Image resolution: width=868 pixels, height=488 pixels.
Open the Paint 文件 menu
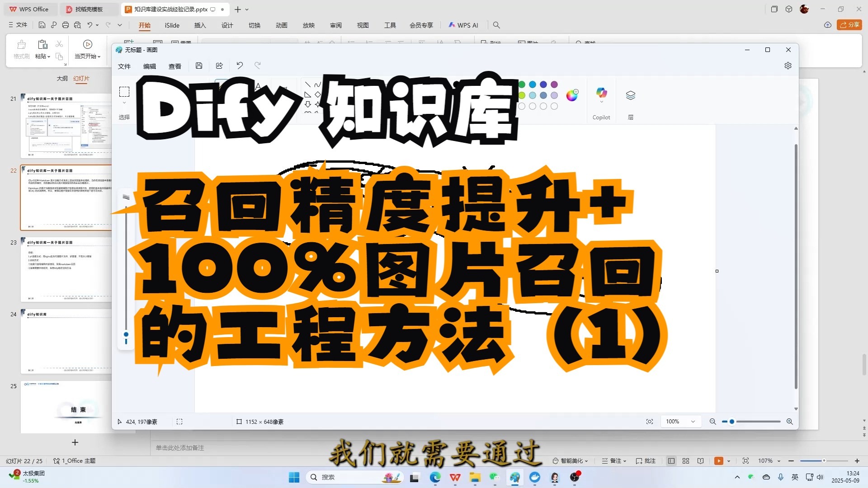(124, 66)
